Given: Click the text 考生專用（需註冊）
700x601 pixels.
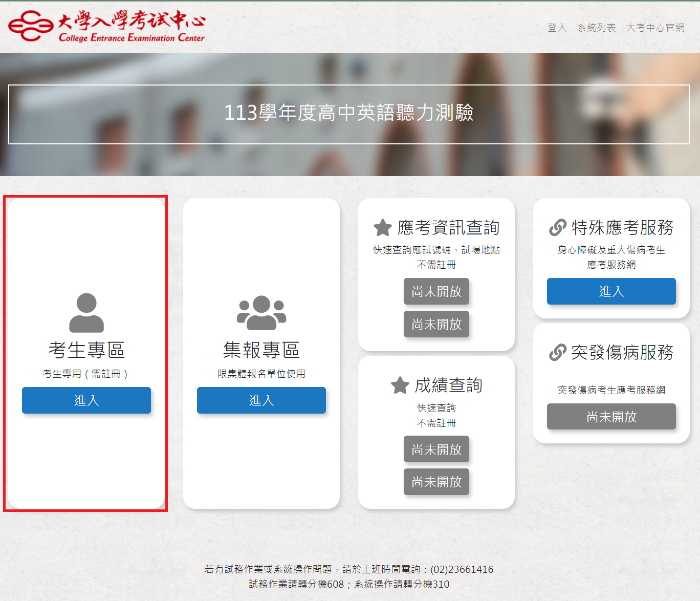Looking at the screenshot, I should click(86, 374).
